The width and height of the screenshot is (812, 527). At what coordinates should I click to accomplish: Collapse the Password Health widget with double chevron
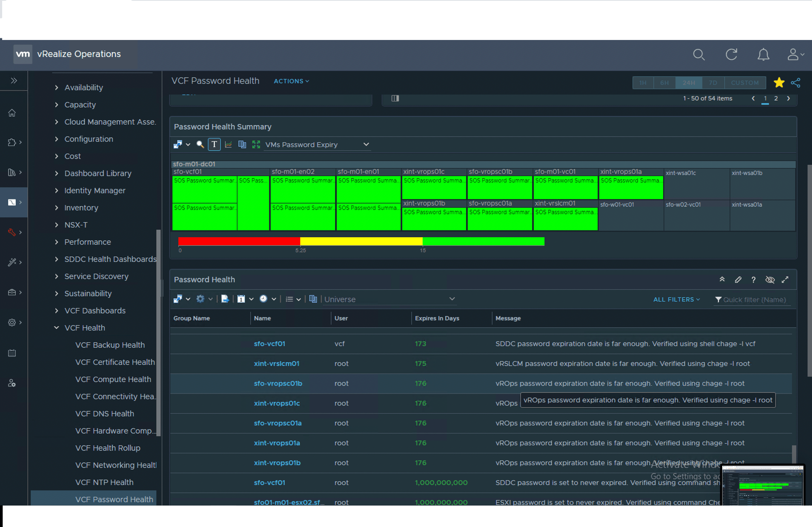point(722,280)
